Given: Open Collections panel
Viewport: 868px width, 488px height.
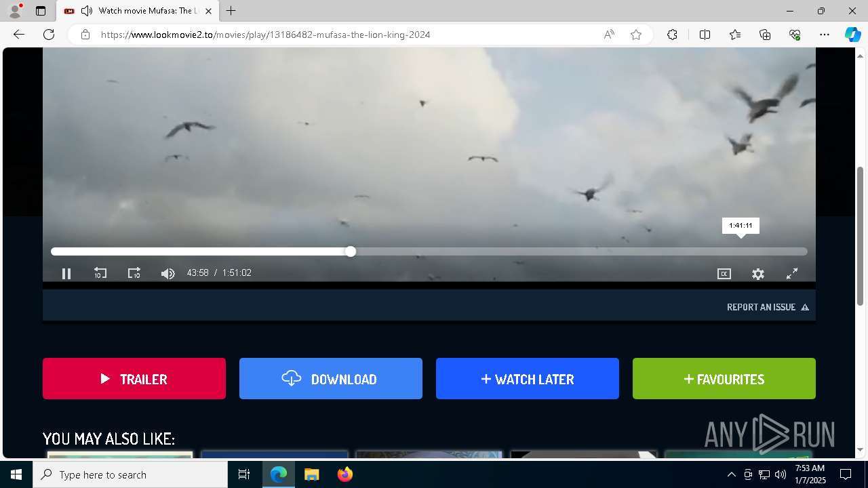Looking at the screenshot, I should [765, 35].
